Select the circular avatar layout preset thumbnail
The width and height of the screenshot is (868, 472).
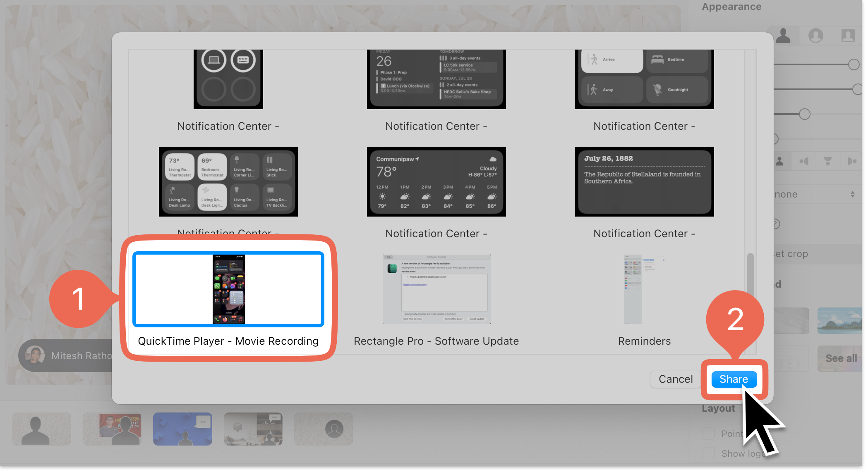pos(324,430)
